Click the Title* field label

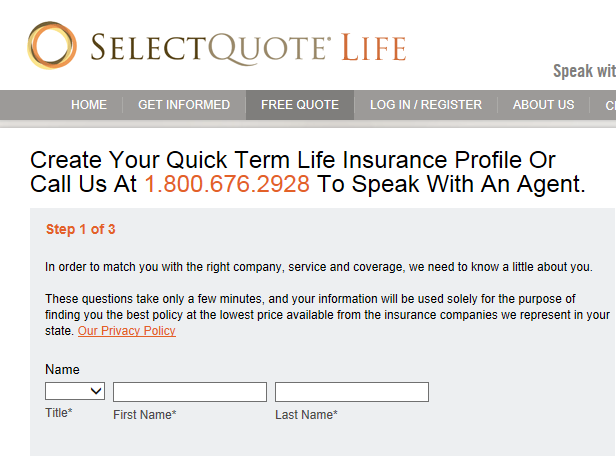[x=59, y=413]
